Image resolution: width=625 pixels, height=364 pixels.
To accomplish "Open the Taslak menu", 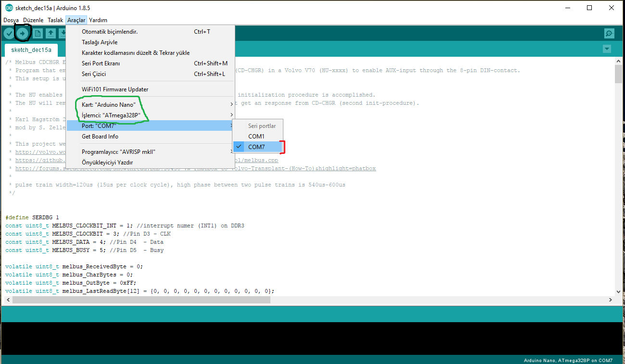I will coord(55,20).
